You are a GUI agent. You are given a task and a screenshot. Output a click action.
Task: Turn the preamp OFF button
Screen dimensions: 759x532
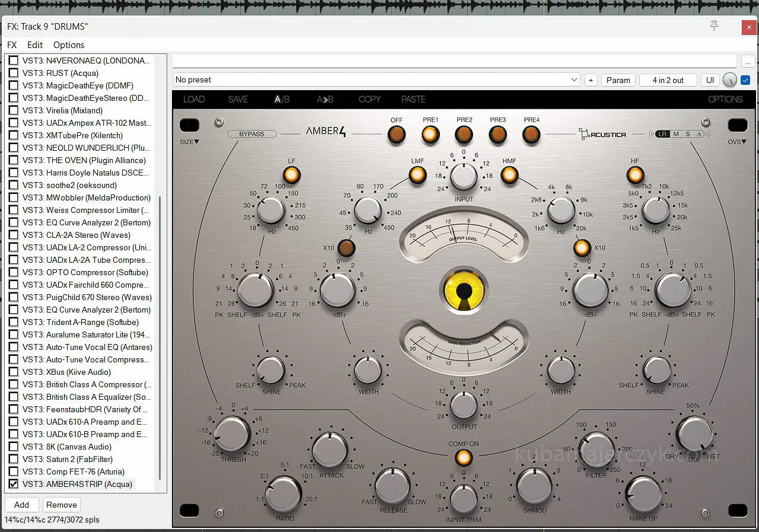click(x=396, y=135)
